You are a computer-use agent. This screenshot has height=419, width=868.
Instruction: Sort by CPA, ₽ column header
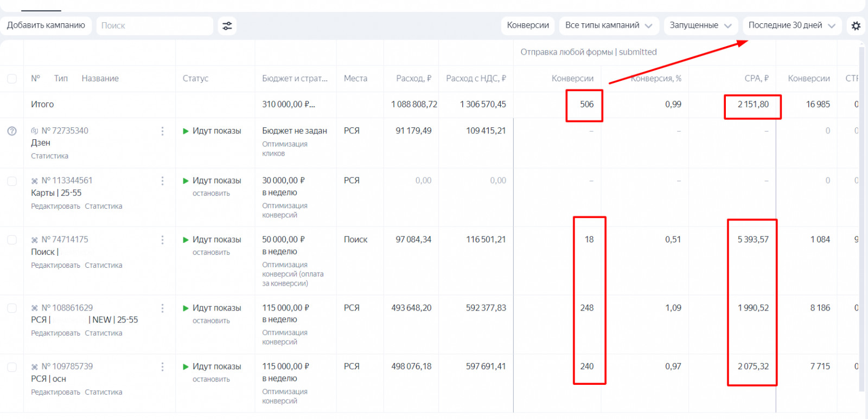pos(756,79)
